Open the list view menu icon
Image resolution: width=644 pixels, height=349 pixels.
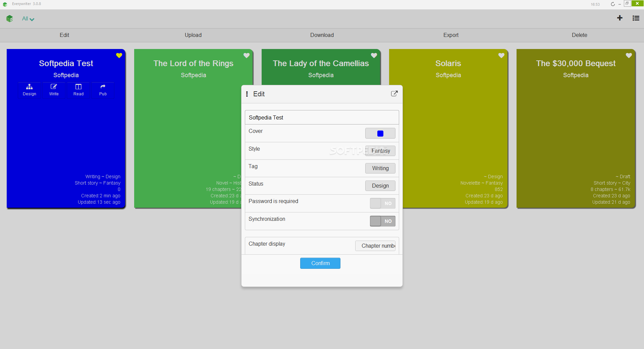tap(636, 18)
